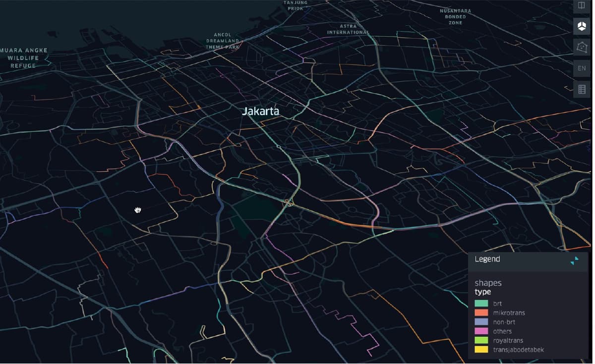Click the brt legend color swatch

click(x=481, y=304)
